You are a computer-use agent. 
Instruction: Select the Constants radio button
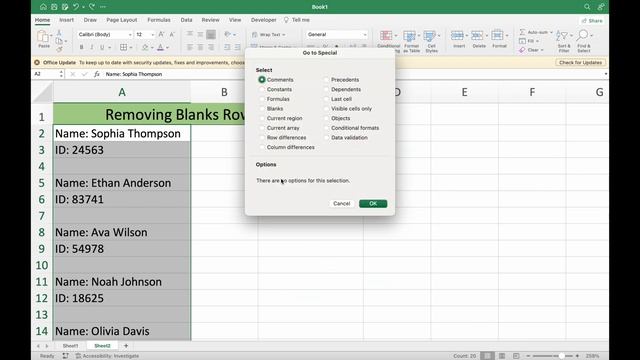point(262,89)
